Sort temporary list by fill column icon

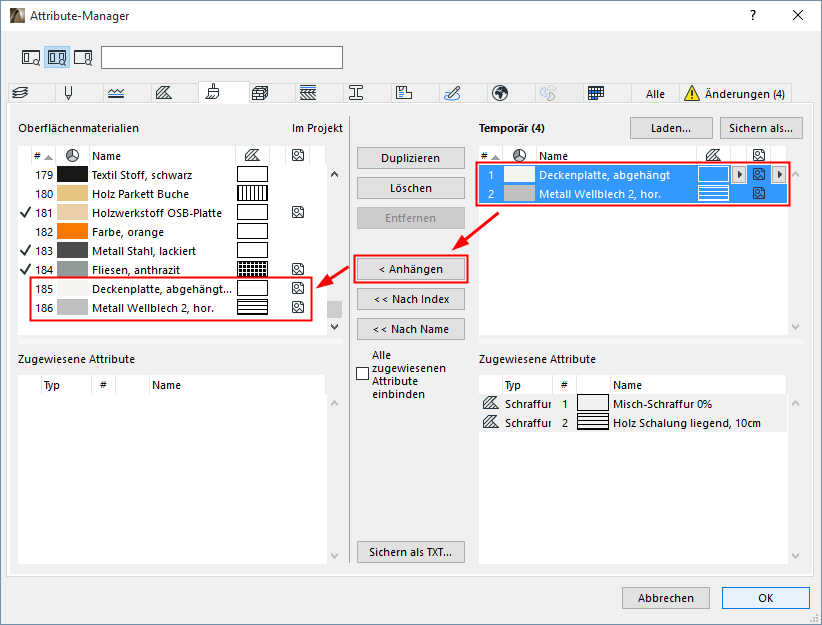(713, 155)
